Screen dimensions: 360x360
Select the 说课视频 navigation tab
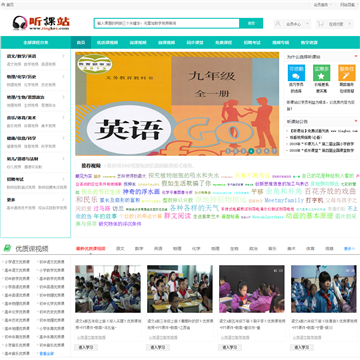click(x=138, y=43)
